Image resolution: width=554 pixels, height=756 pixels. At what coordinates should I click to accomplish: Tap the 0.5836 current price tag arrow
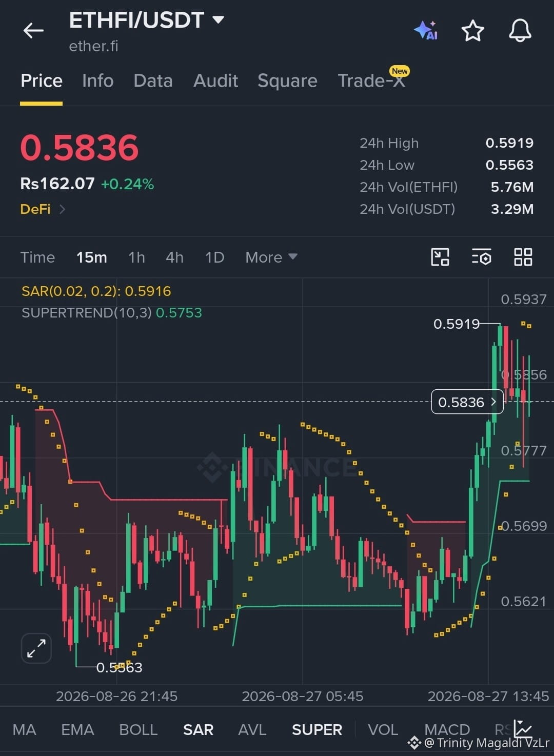[494, 402]
